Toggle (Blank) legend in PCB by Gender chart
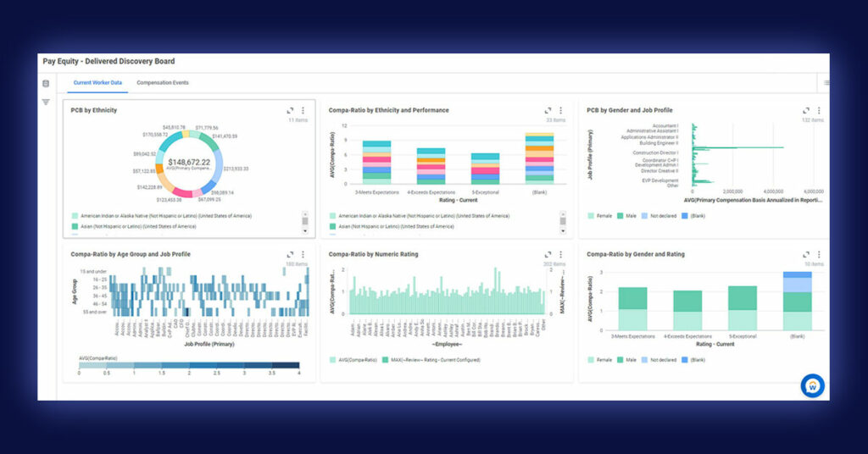 click(x=693, y=216)
